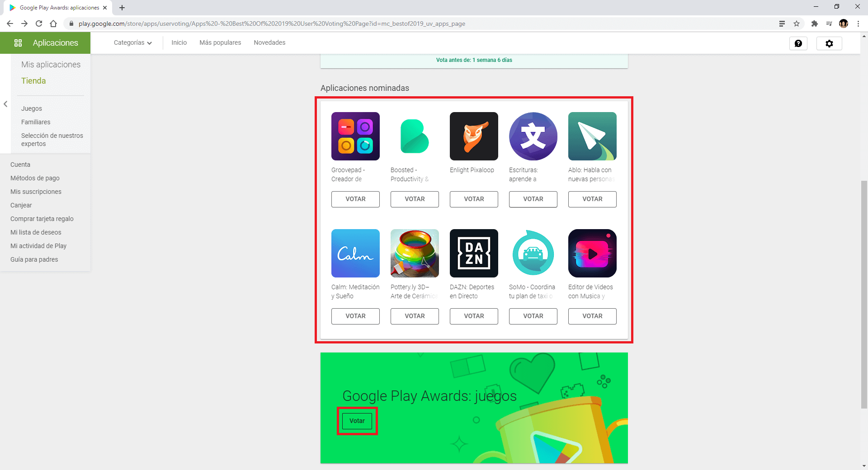The image size is (868, 470).
Task: Vote for Pottery.ly 3D with VOTAR
Action: coord(415,316)
